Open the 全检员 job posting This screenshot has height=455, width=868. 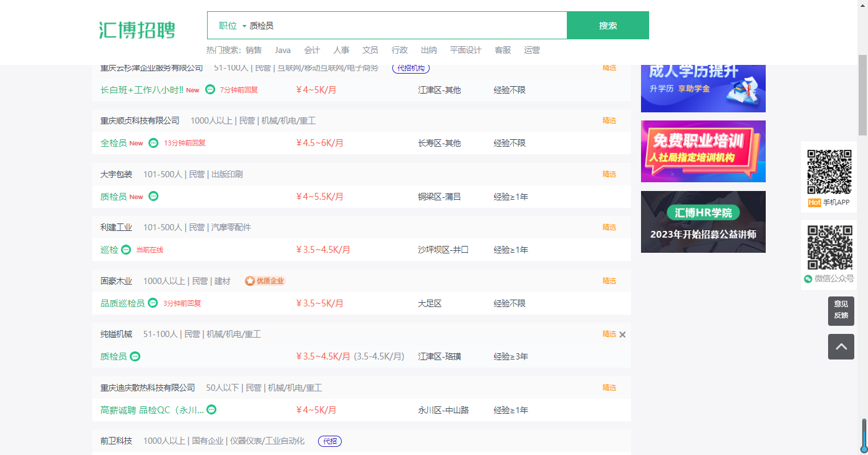coord(113,143)
